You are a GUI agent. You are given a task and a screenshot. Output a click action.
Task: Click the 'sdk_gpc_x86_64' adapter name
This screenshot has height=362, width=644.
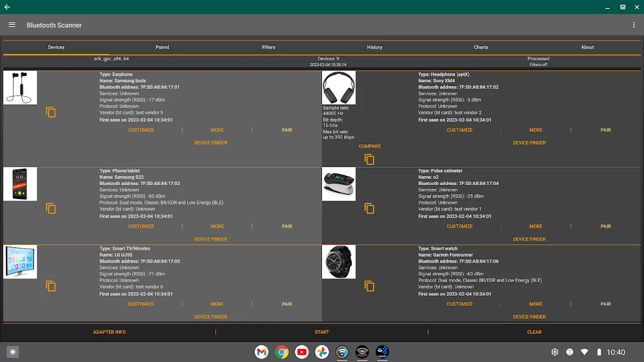click(x=111, y=59)
